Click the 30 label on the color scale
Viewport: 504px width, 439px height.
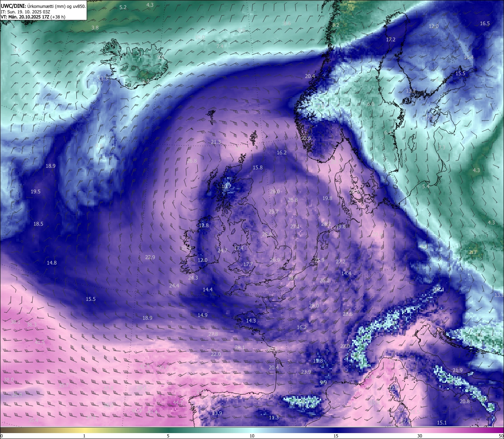coord(420,436)
